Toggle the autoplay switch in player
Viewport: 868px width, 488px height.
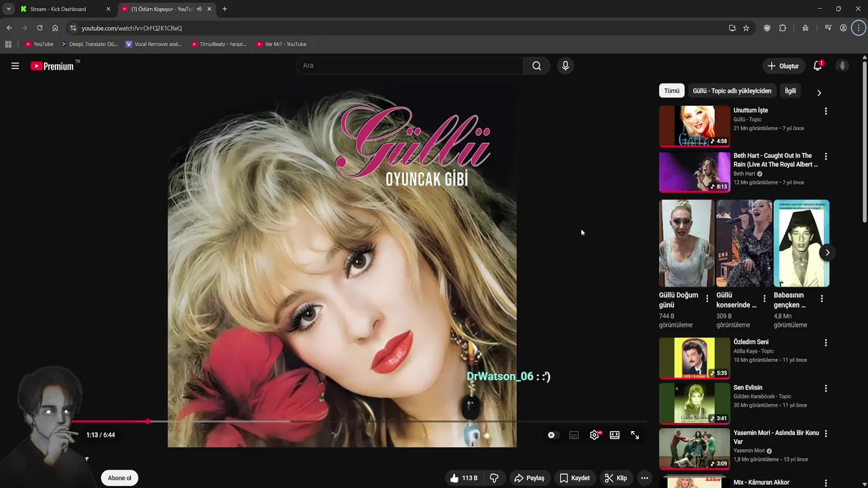point(553,435)
